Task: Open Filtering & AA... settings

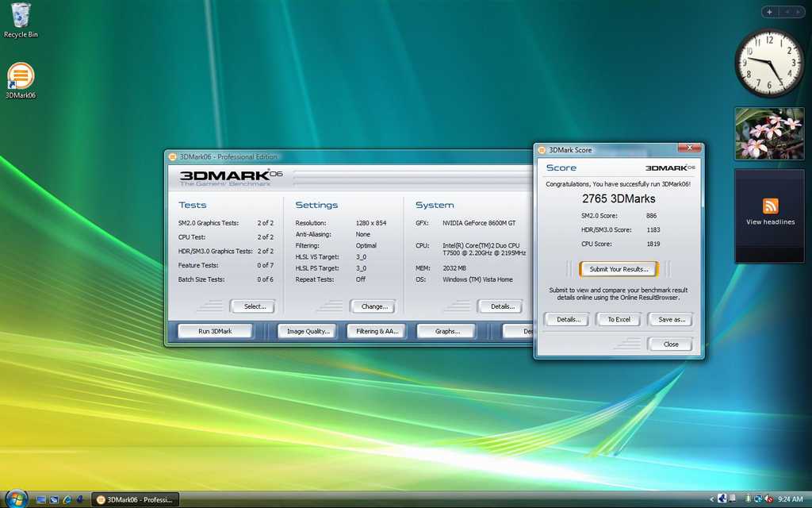Action: point(377,331)
